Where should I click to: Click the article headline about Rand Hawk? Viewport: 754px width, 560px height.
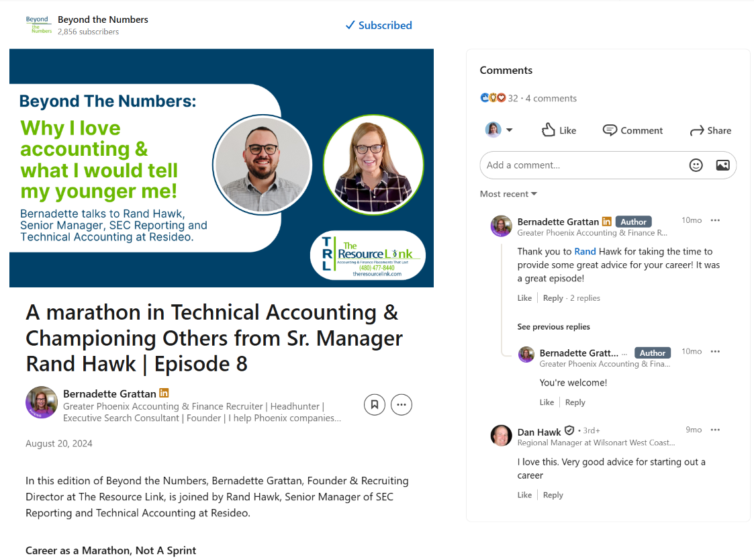(x=214, y=338)
